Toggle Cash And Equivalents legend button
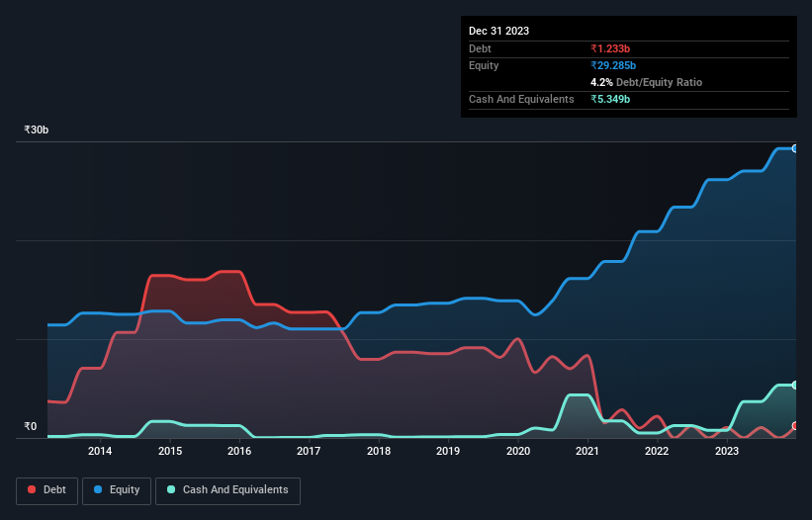This screenshot has width=812, height=520. [x=227, y=490]
